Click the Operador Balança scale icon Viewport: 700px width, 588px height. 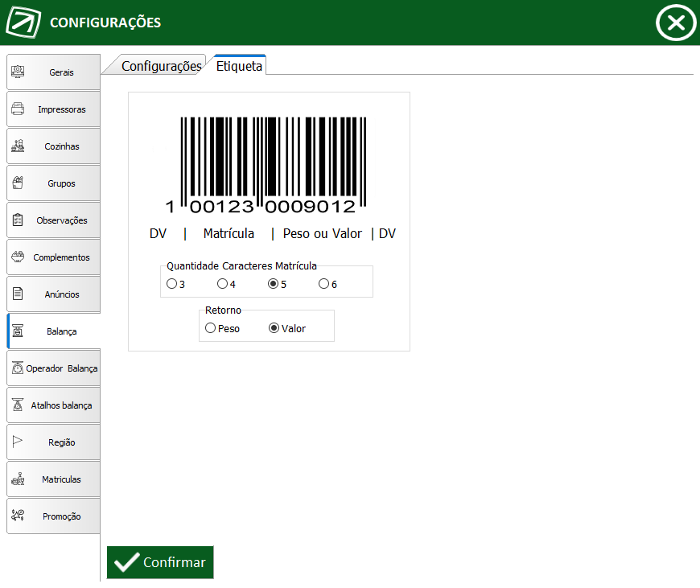pos(18,368)
